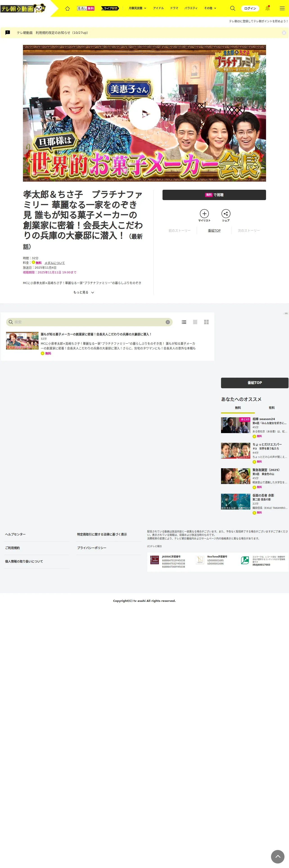The height and width of the screenshot is (868, 289).
Task: Click 視聴期限：2025年11月11日 text
Action: [x=50, y=272]
